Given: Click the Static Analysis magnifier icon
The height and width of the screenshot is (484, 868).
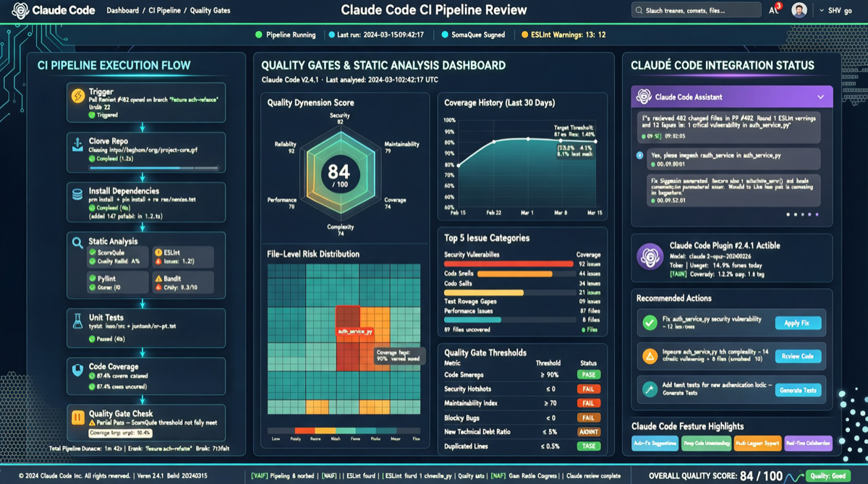Looking at the screenshot, I should pos(77,244).
